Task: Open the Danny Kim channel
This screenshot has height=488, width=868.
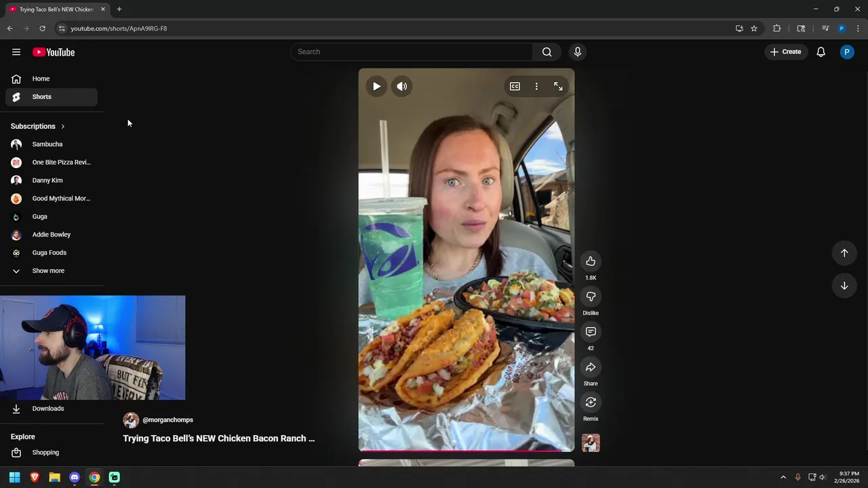Action: [x=52, y=180]
